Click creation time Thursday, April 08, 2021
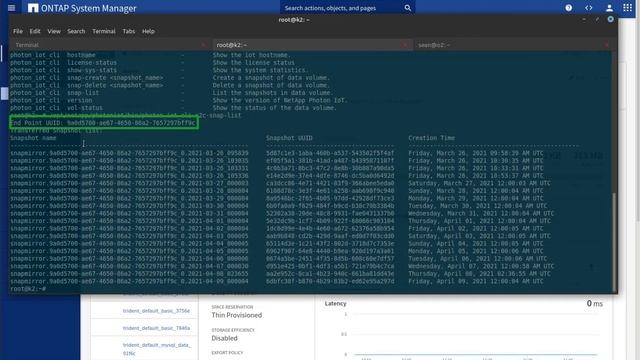 click(479, 274)
